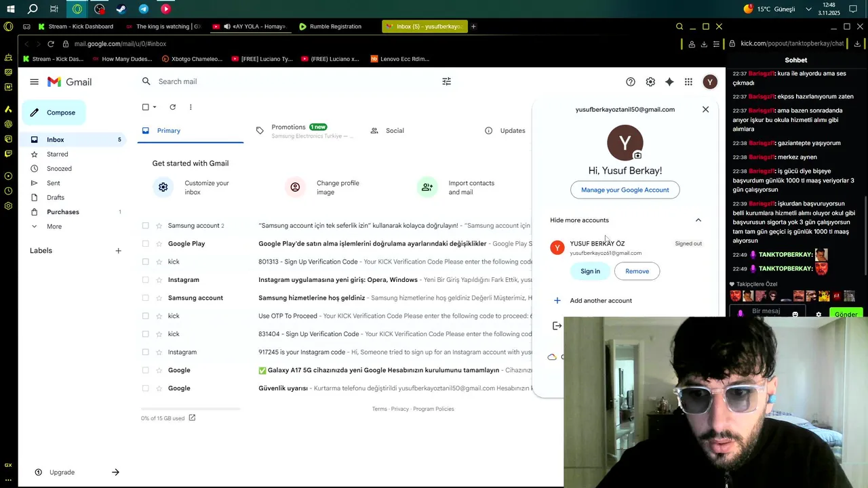The width and height of the screenshot is (868, 488).
Task: Open Gmail settings gear
Action: (x=650, y=82)
